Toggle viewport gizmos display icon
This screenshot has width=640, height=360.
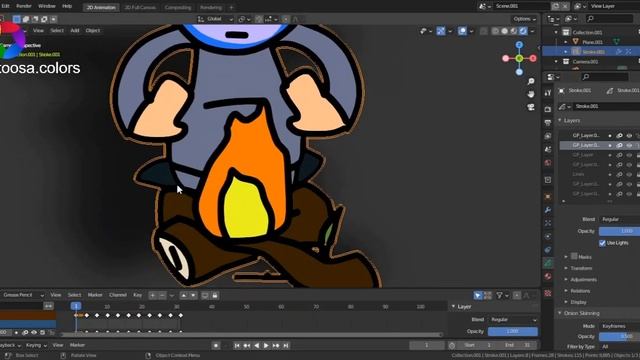coord(441,31)
